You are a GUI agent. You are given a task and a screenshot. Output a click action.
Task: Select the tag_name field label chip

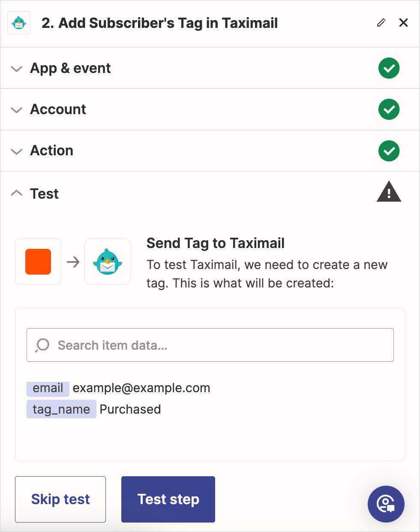point(61,409)
